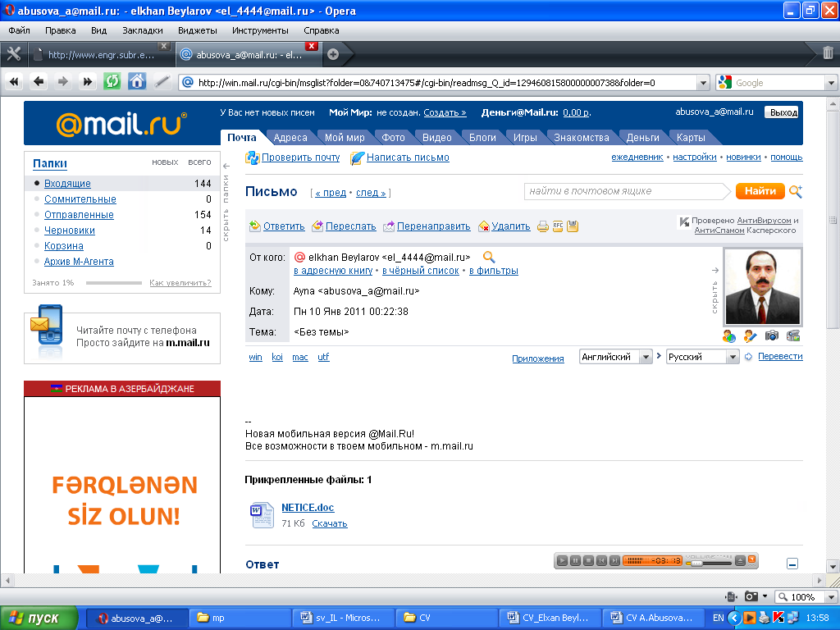This screenshot has width=840, height=630.
Task: Click the EN language indicator
Action: coord(718,618)
